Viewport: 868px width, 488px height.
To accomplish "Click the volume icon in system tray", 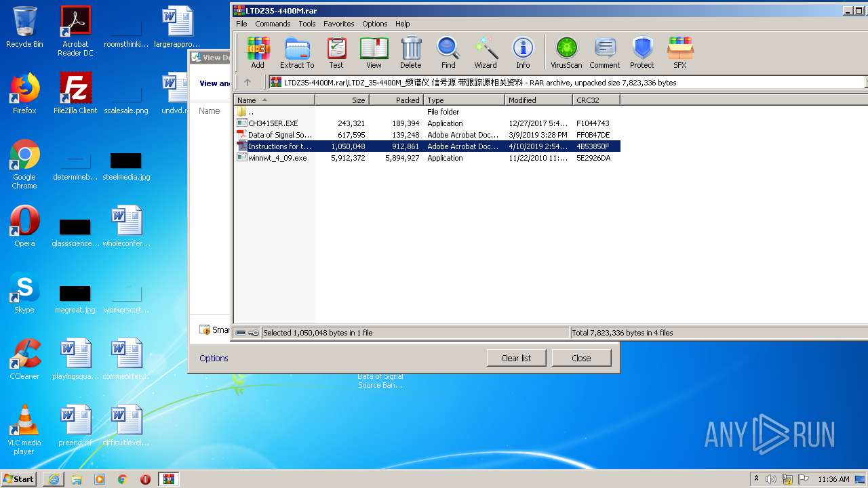I will pos(770,479).
